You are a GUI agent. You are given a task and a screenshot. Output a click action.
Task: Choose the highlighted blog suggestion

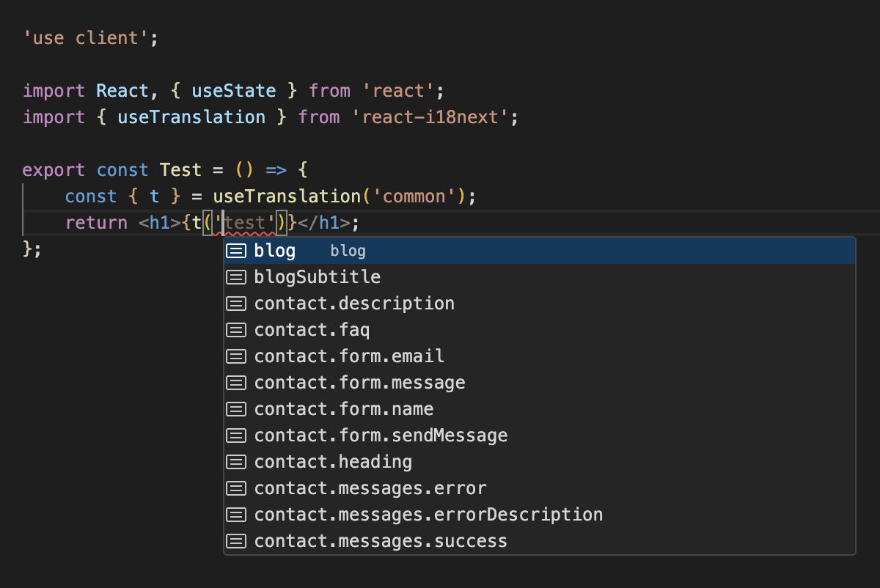274,251
